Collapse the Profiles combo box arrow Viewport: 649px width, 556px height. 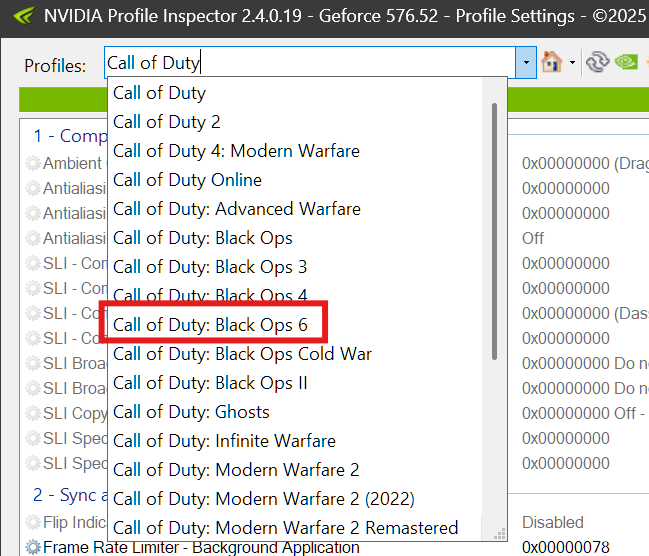[x=526, y=63]
